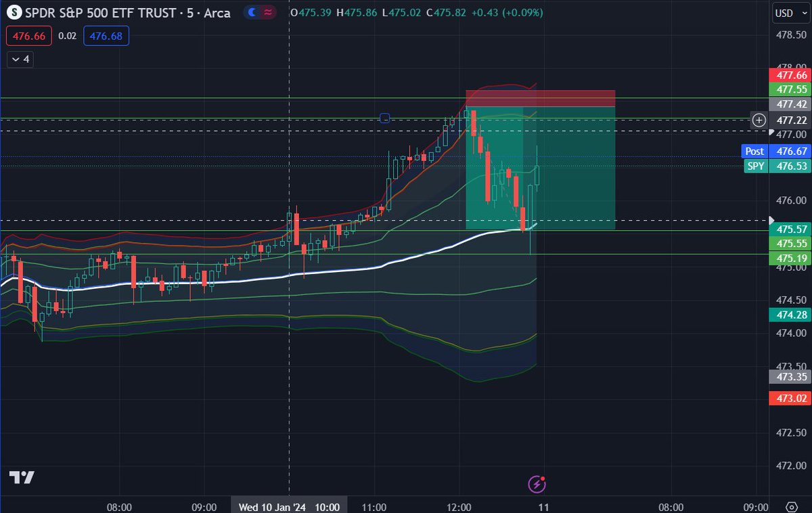Click the red 476.66 sell price button
Image resolution: width=812 pixels, height=513 pixels.
(29, 36)
